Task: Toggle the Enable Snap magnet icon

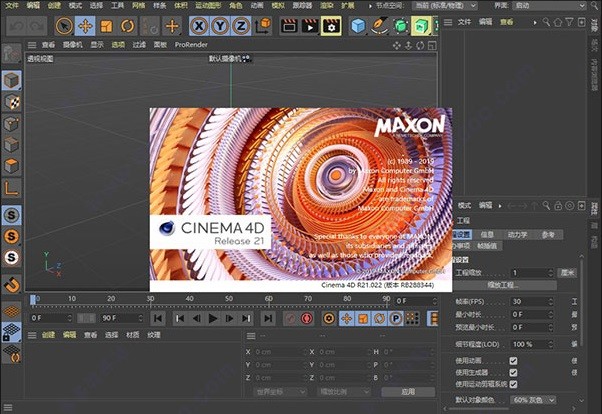Action: pos(12,285)
